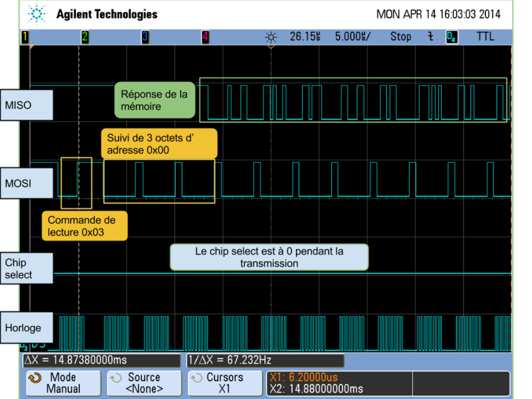Screen dimensions: 532x399
Task: Select the green channel 2 indicator
Action: pos(85,37)
